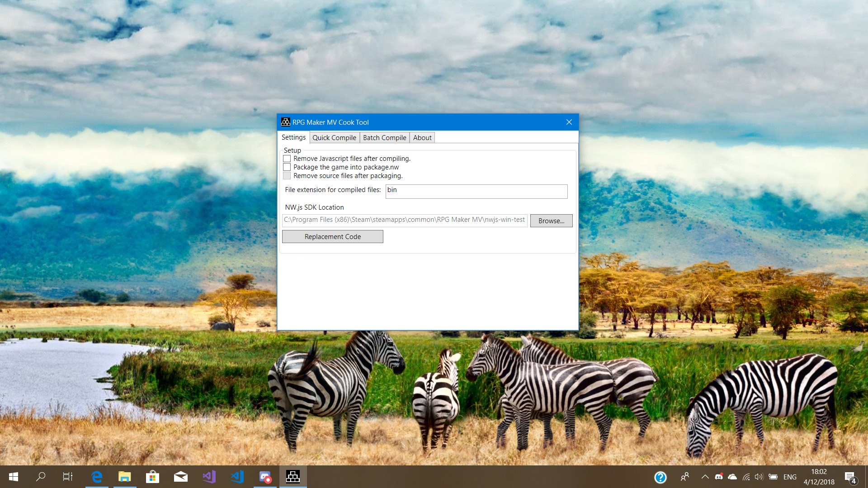Open Visual Studio Code from the taskbar

point(237,477)
